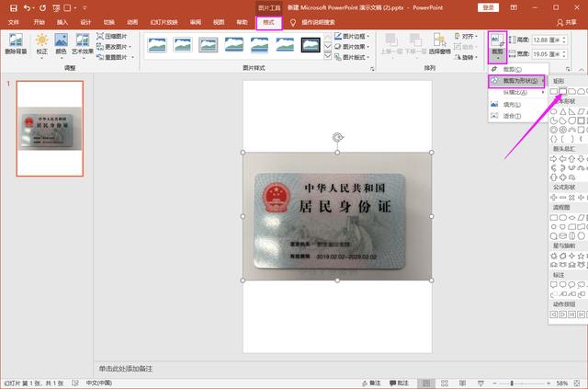Click Change Picture (更改图片)
Viewport: 588px width, 389px height.
(114, 47)
